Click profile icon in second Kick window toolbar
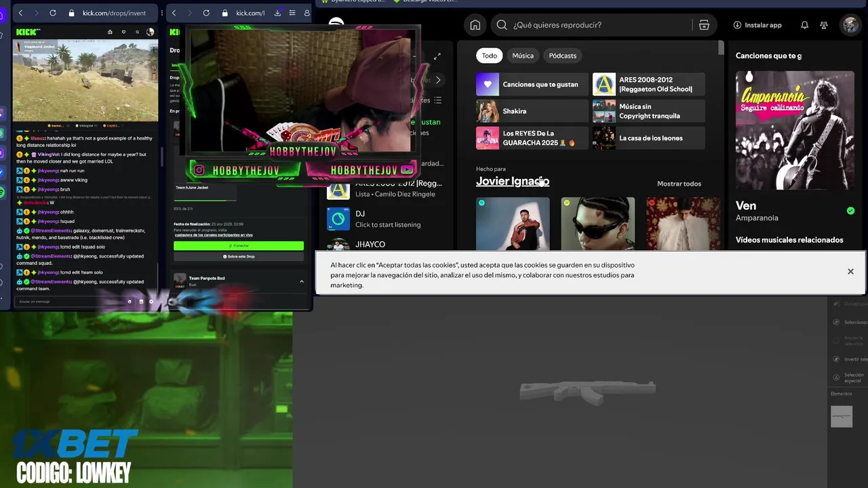 pyautogui.click(x=307, y=13)
